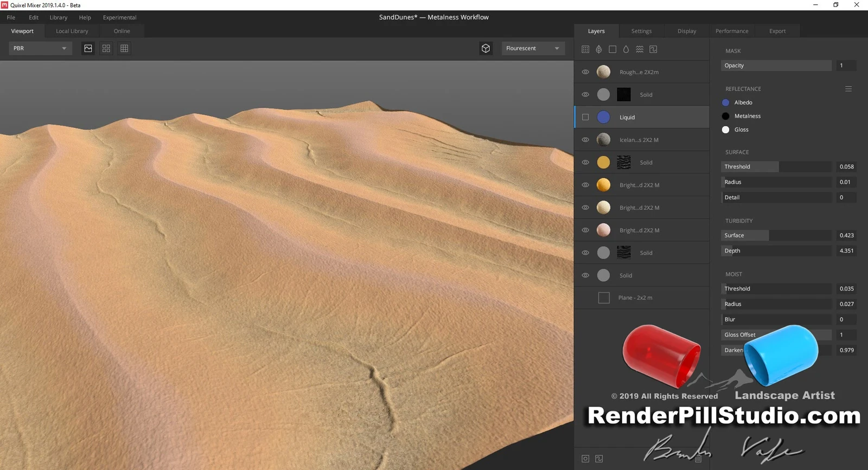The image size is (868, 470).
Task: Add a solid layer with the square icon
Action: pos(612,49)
